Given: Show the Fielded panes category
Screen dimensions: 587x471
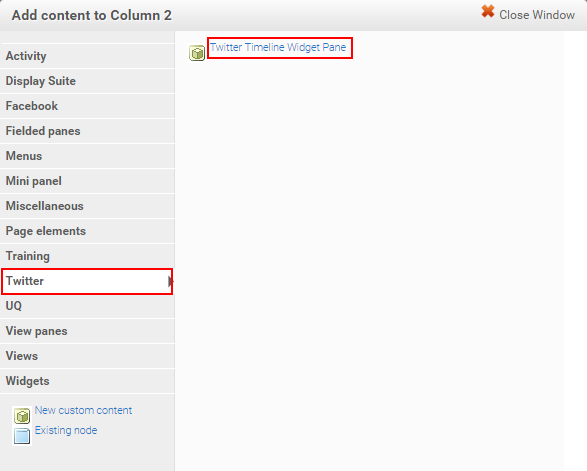Looking at the screenshot, I should point(87,131).
